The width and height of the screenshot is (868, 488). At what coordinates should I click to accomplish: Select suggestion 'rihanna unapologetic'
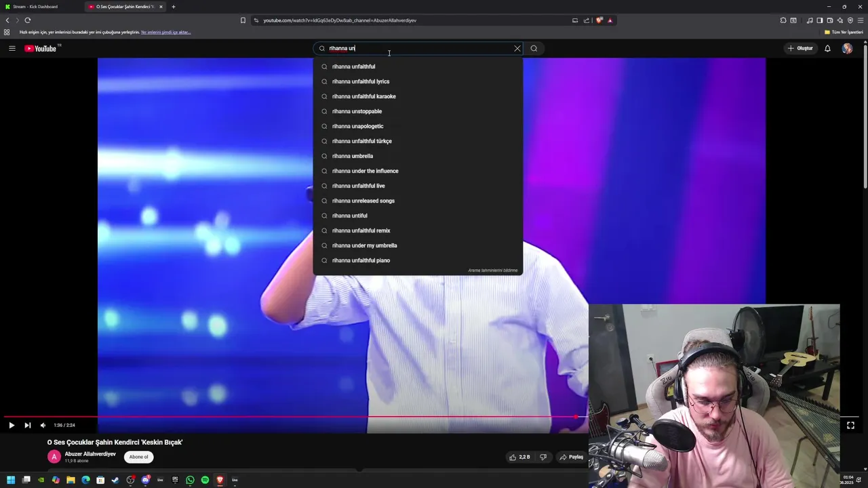tap(418, 126)
